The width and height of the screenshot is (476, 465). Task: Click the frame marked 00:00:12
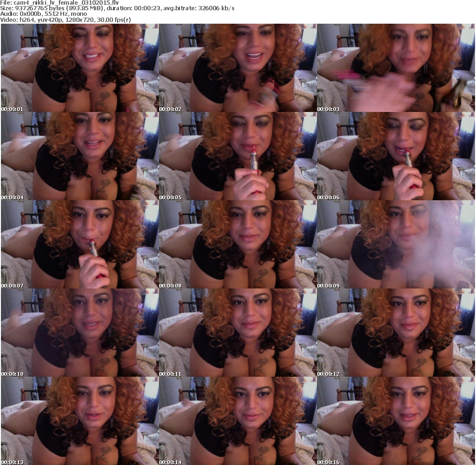click(x=396, y=333)
